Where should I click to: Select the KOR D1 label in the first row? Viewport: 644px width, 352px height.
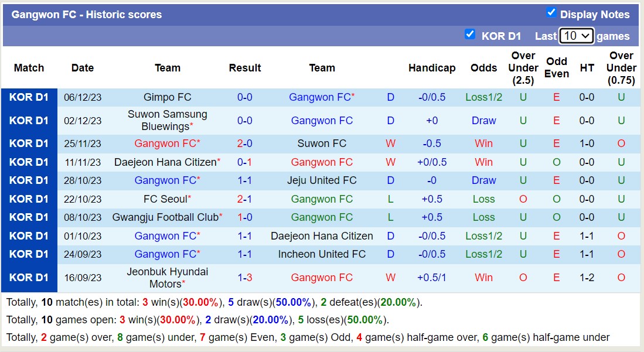point(29,97)
